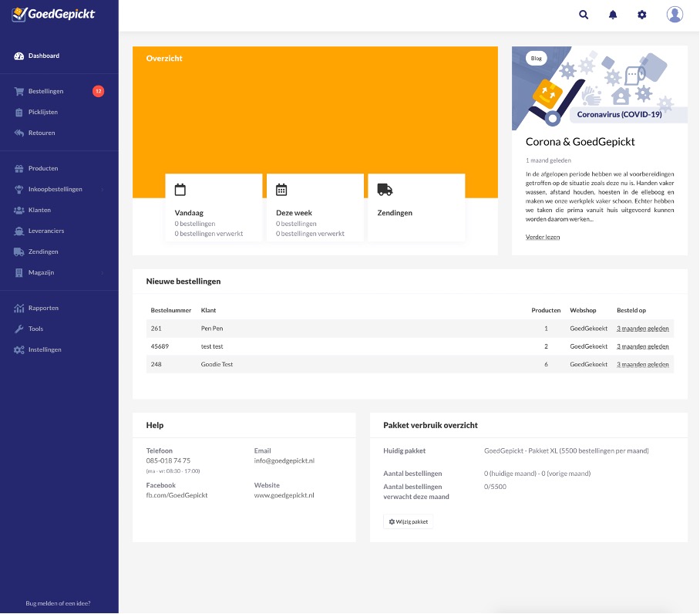Open www.goedgepickt.nl website link
Viewport: 700px width, 614px height.
(x=284, y=495)
